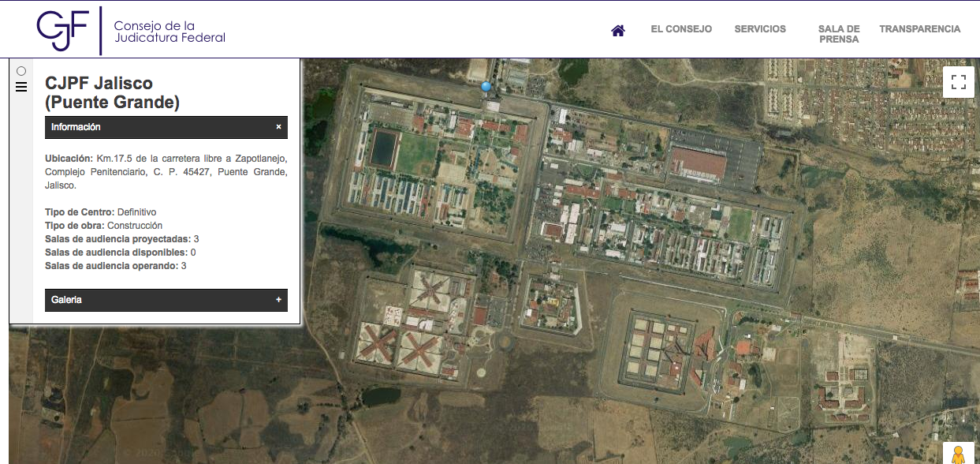
Task: Open the SALA DE PRENSA menu
Action: [839, 34]
